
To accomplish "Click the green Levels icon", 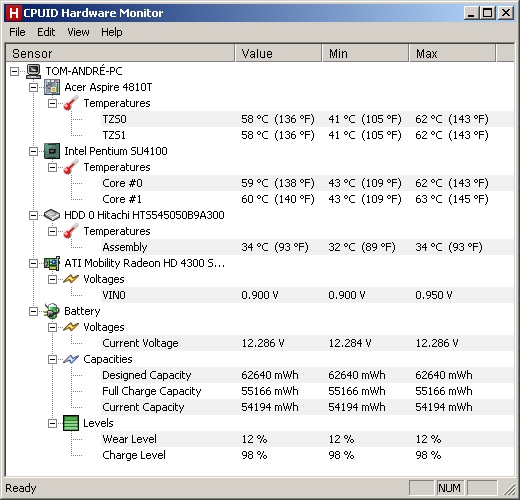I will [x=71, y=423].
